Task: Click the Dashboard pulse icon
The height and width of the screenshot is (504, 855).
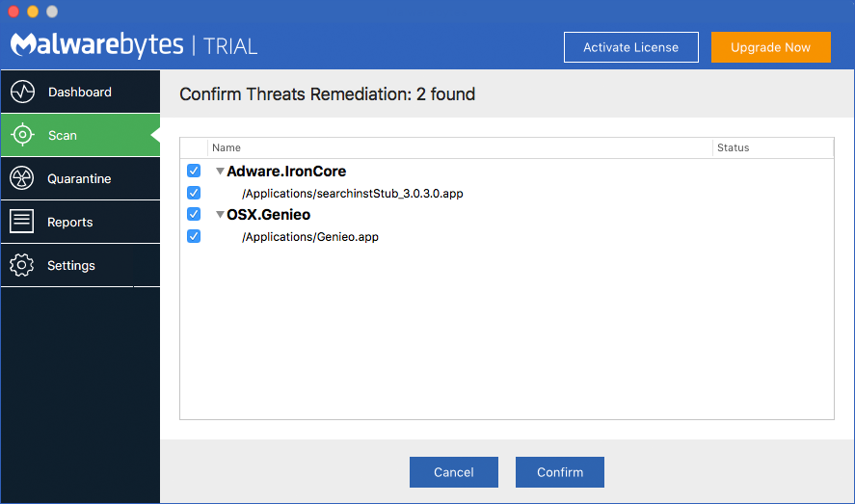Action: tap(22, 92)
